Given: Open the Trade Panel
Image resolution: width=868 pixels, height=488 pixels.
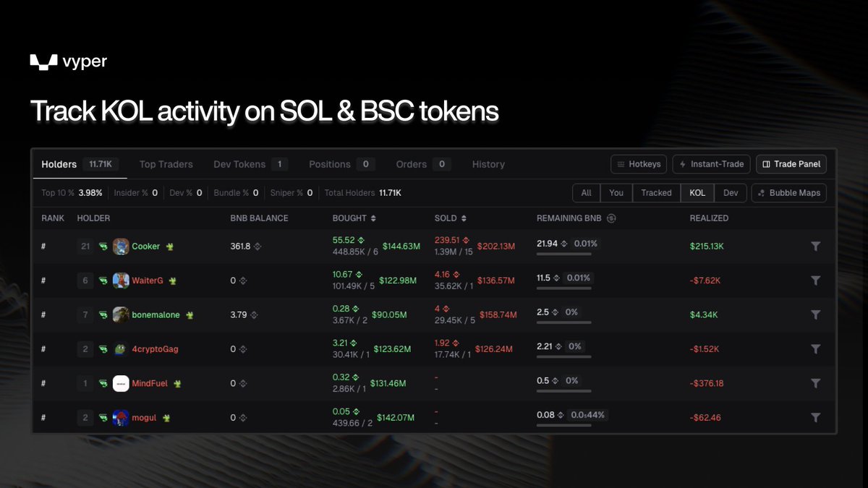Looking at the screenshot, I should tap(791, 164).
